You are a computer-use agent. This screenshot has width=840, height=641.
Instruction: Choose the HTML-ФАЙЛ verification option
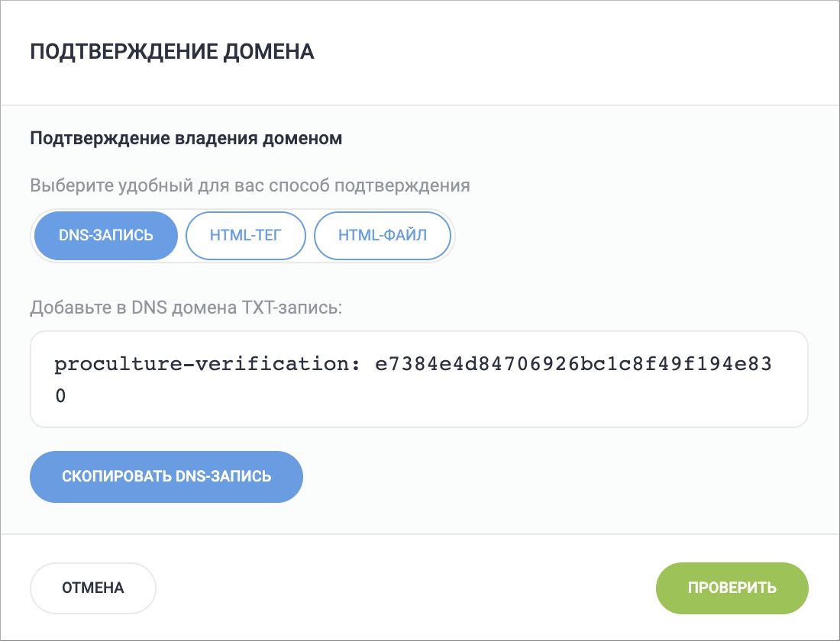(x=383, y=236)
